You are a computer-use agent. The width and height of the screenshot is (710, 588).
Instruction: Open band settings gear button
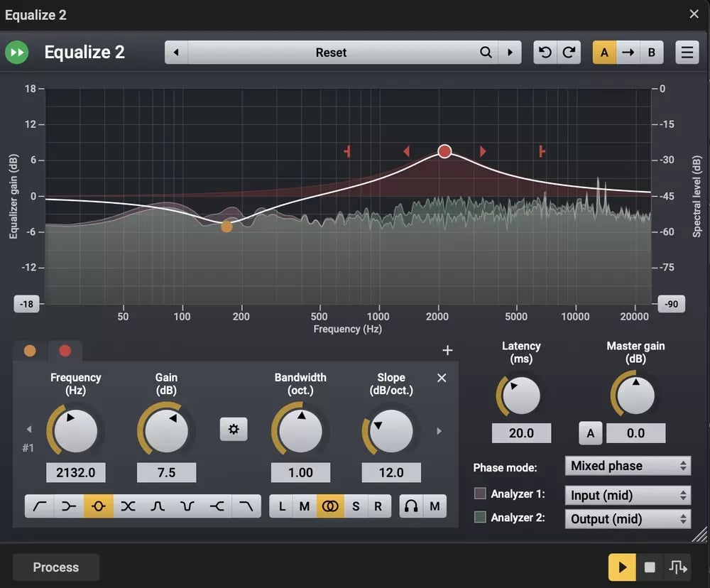(x=233, y=429)
